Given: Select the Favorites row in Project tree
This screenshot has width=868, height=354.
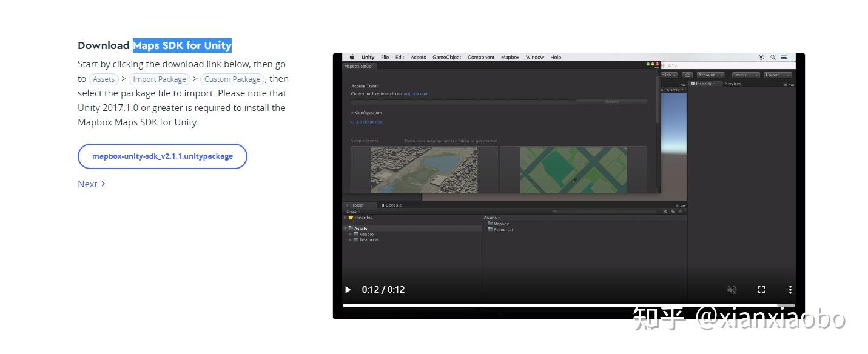Looking at the screenshot, I should coord(412,218).
